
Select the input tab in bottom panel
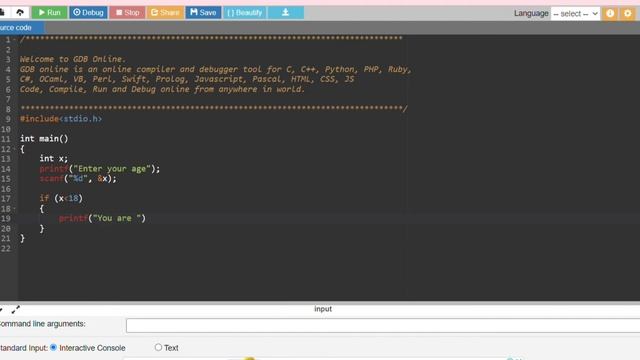point(323,309)
